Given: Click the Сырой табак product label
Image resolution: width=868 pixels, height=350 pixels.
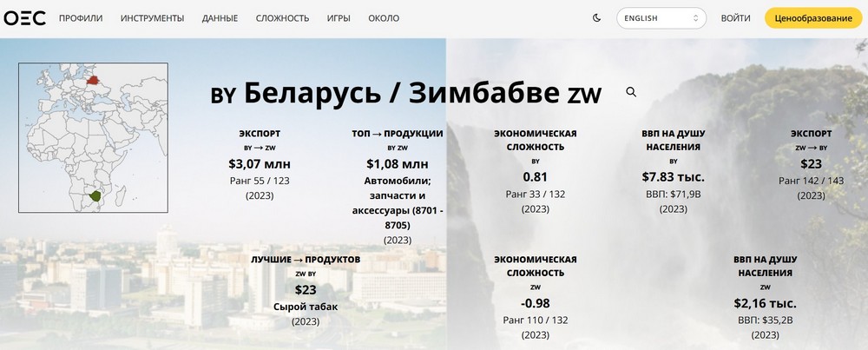Looking at the screenshot, I should (306, 307).
